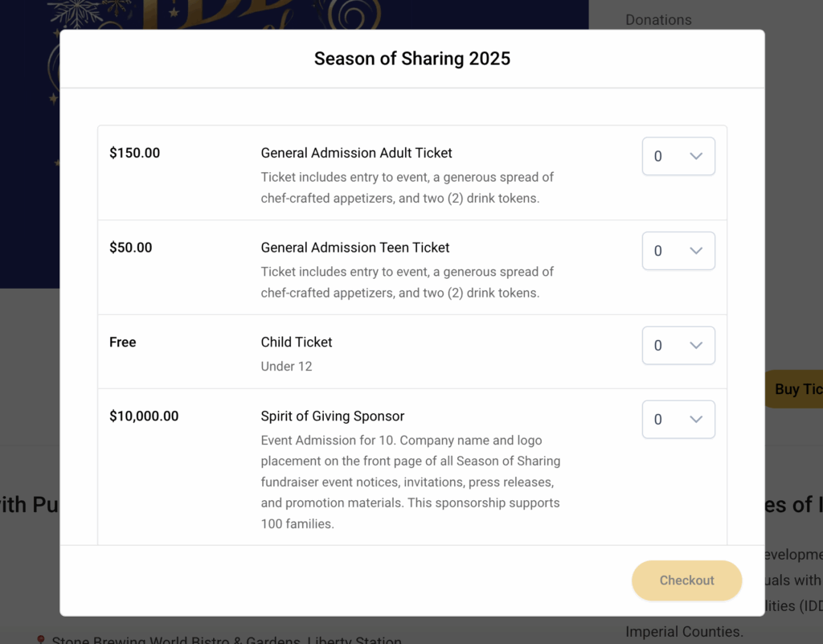This screenshot has width=823, height=644.
Task: Click the Checkout button
Action: pos(686,580)
